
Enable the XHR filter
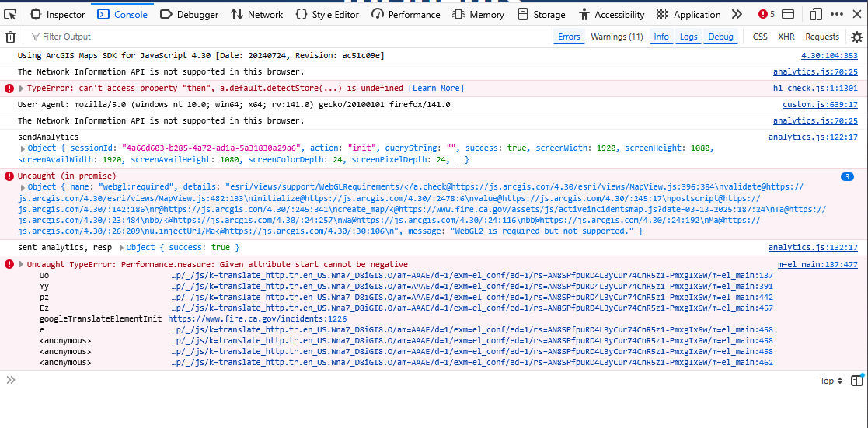pyautogui.click(x=786, y=37)
